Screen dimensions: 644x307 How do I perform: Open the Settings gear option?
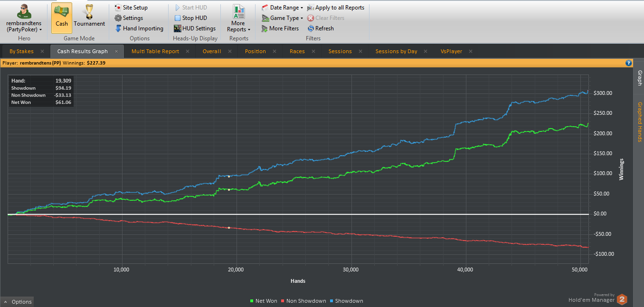point(129,18)
